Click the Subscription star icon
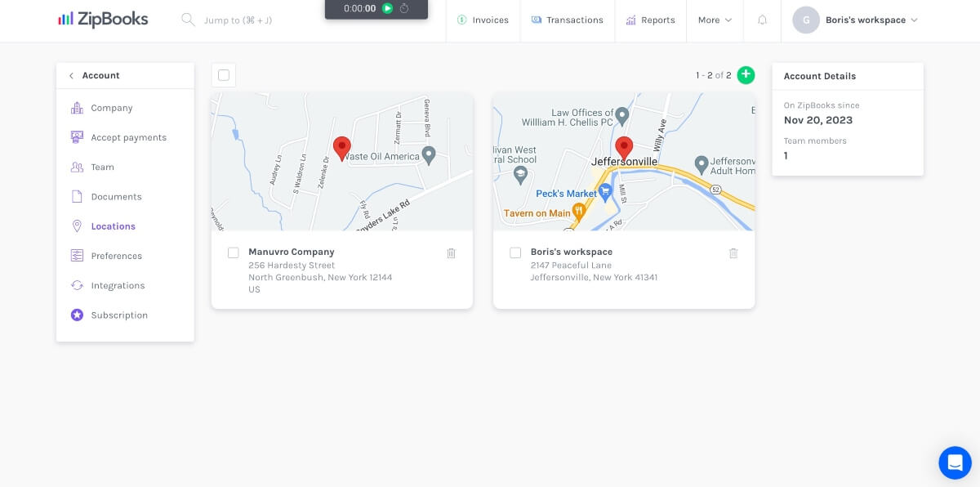 coord(77,315)
